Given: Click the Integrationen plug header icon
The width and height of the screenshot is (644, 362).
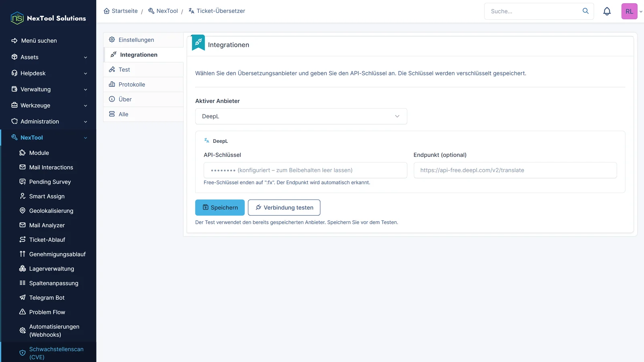Looking at the screenshot, I should pyautogui.click(x=198, y=42).
